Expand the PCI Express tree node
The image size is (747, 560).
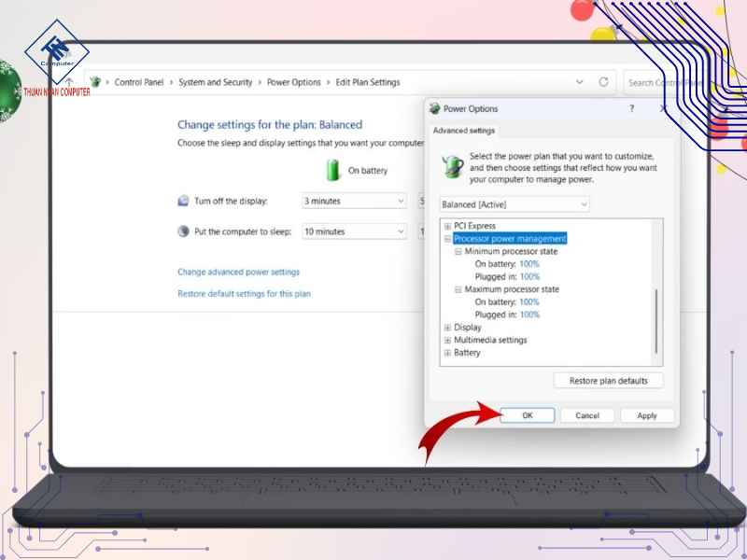tap(447, 226)
